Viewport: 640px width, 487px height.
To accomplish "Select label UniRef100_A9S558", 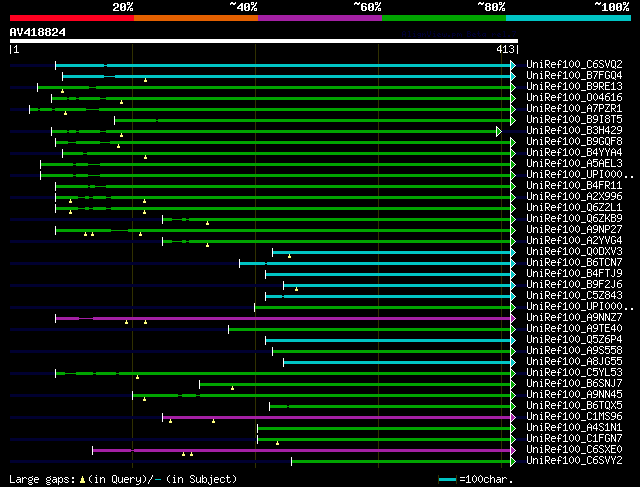I will coord(574,351).
